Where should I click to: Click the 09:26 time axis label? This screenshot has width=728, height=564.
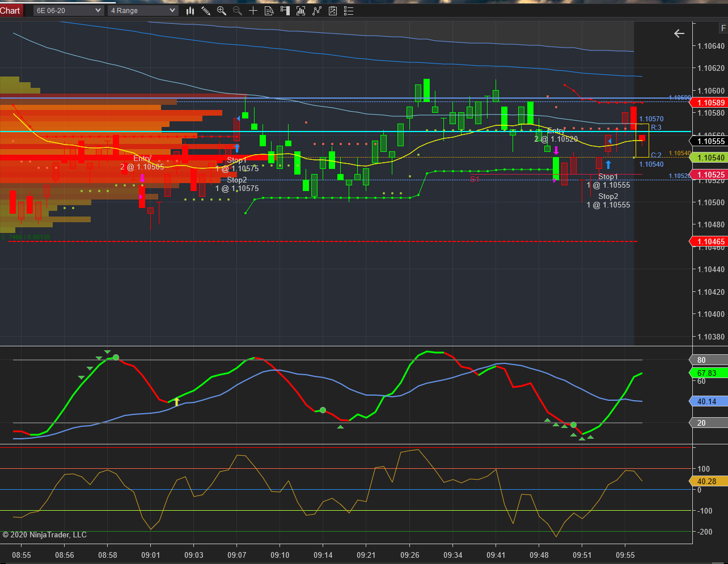(410, 555)
